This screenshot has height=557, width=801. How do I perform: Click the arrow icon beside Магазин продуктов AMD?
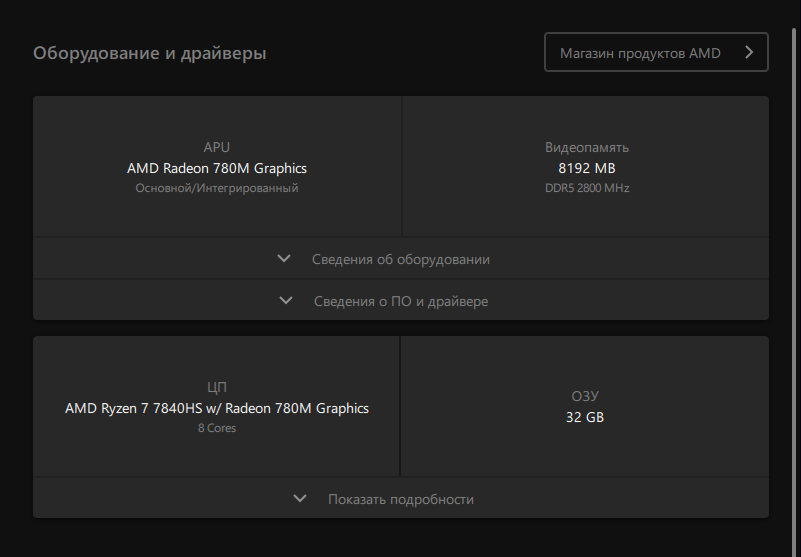pos(749,53)
